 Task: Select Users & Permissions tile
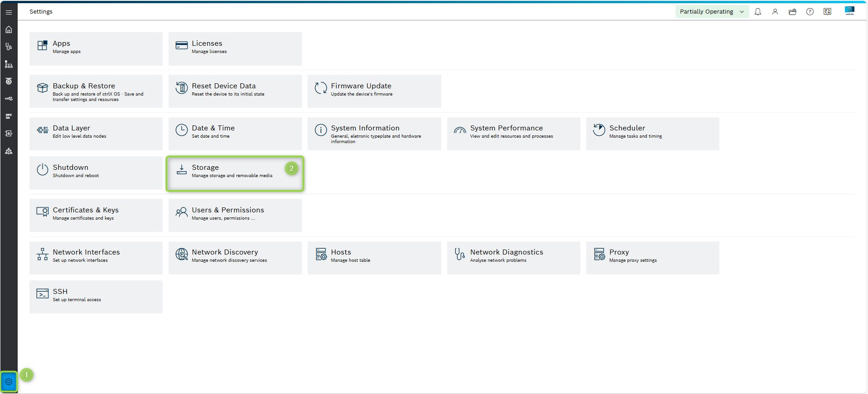tap(235, 215)
